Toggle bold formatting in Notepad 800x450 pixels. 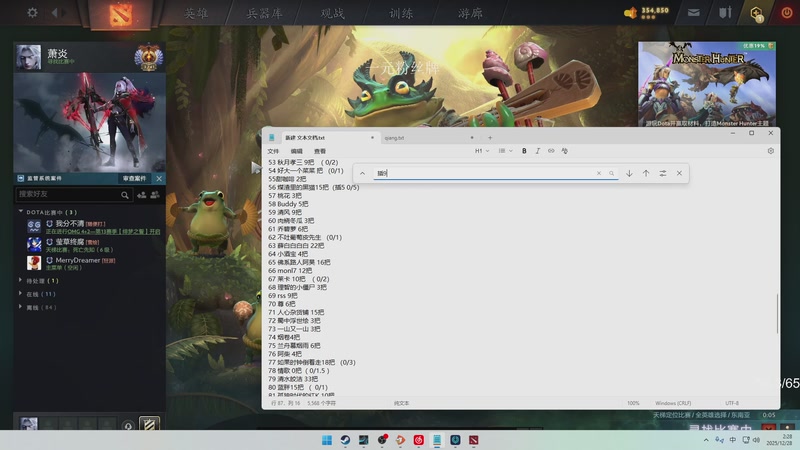524,151
